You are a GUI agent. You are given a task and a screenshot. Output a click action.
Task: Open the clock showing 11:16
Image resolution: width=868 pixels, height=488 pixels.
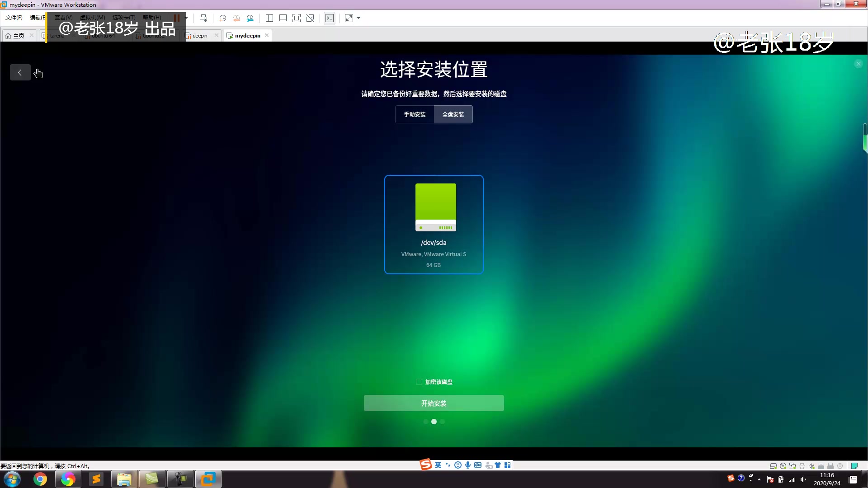tap(827, 479)
